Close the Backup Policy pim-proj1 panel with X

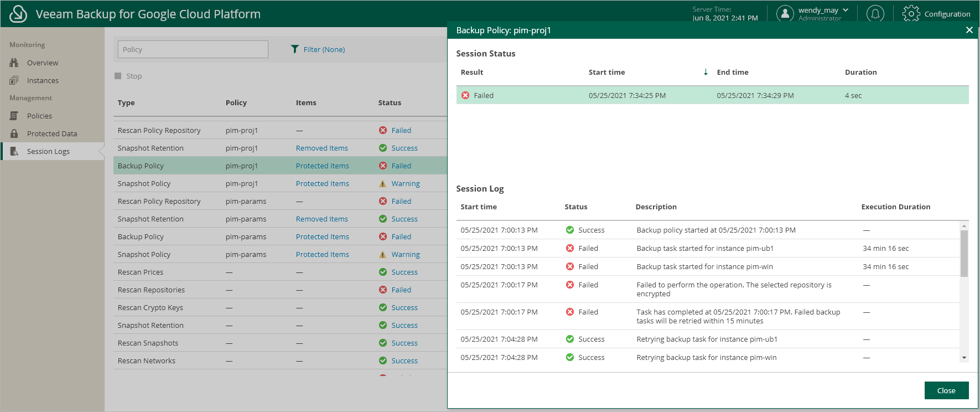tap(969, 30)
